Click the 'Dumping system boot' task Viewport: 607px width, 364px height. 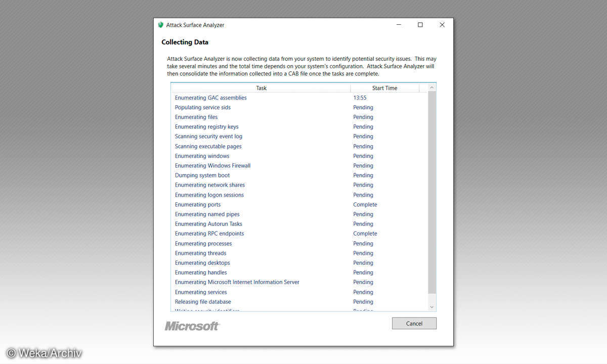click(x=202, y=175)
